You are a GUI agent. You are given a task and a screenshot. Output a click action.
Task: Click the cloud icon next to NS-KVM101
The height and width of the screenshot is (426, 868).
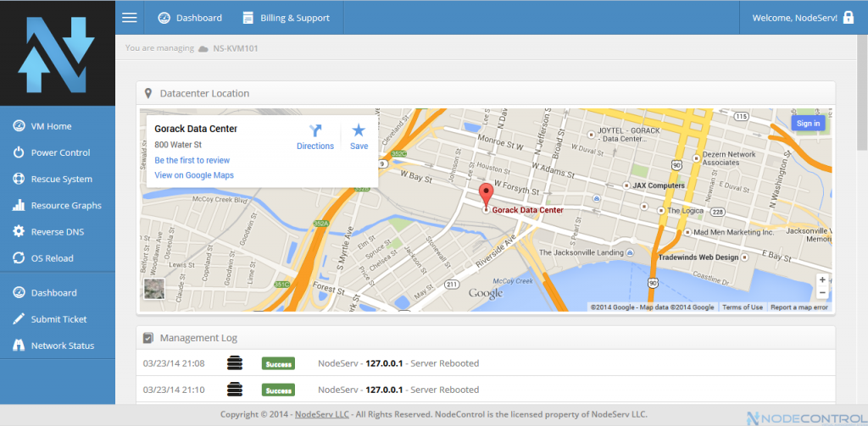pos(203,48)
